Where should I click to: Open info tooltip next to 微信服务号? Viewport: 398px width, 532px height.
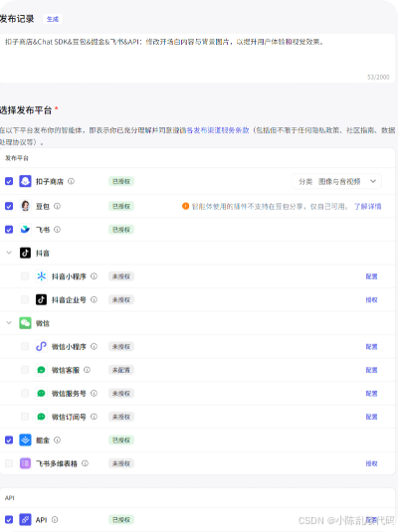[x=95, y=393]
